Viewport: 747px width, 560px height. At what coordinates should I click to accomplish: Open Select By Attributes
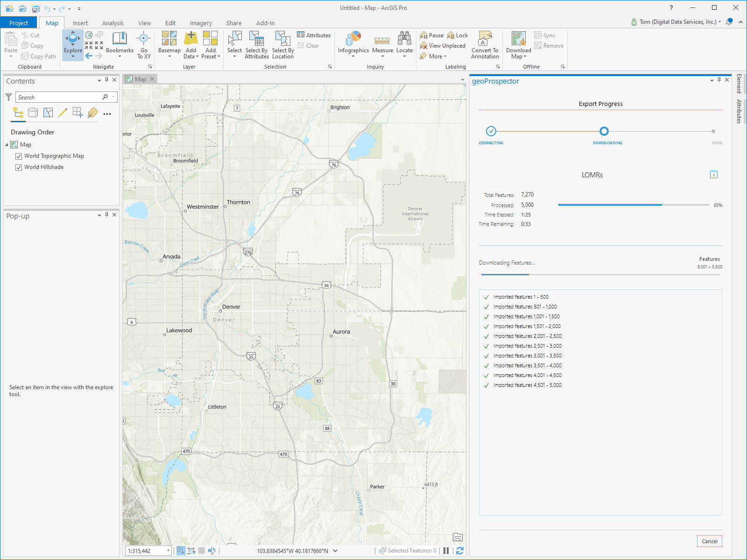[x=256, y=45]
